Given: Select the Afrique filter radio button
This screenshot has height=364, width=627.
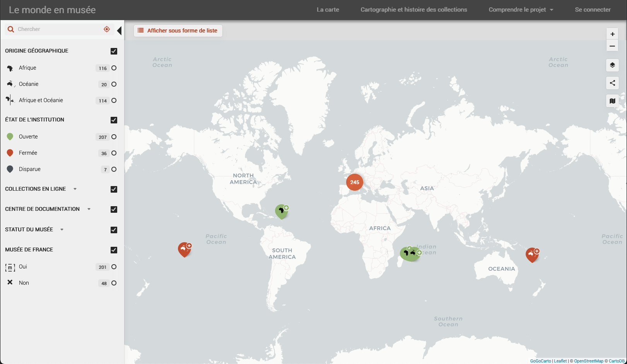Looking at the screenshot, I should (x=114, y=68).
